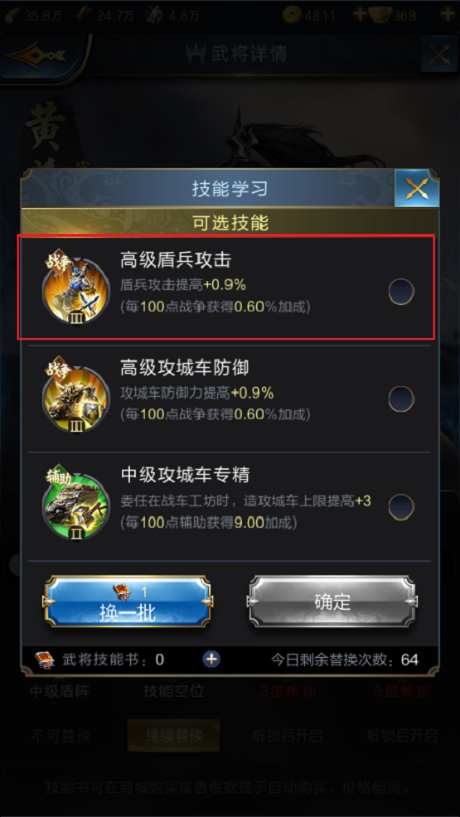Click the 中级攻城车专精 skill icon
Screen dimensions: 460x817
click(x=76, y=504)
